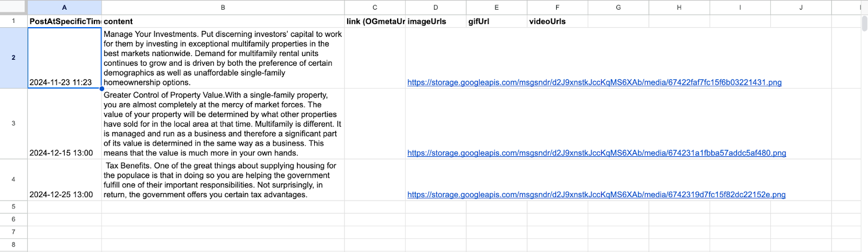Click the gifUrl header cell
The height and width of the screenshot is (252, 868).
496,21
